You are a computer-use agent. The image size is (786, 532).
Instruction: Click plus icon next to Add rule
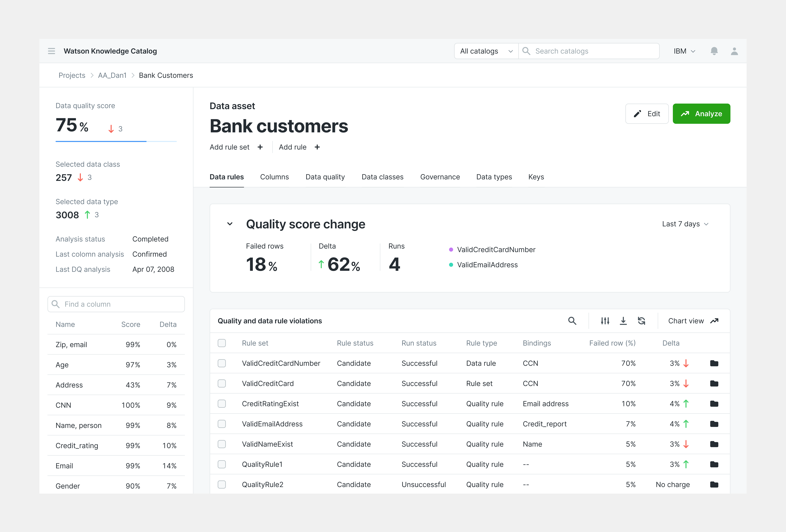pos(317,147)
